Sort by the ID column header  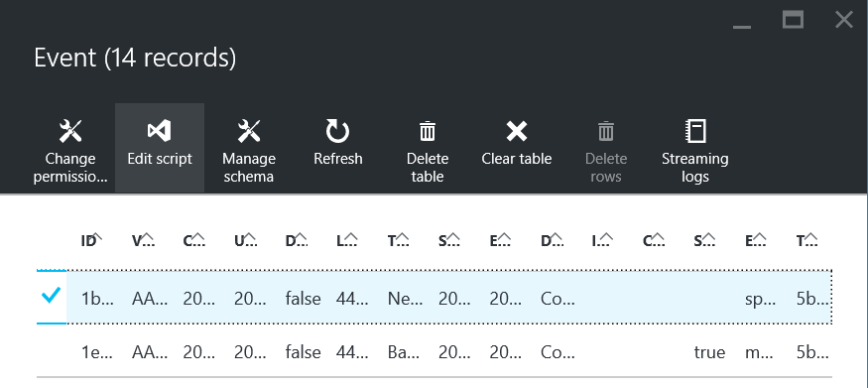(91, 241)
